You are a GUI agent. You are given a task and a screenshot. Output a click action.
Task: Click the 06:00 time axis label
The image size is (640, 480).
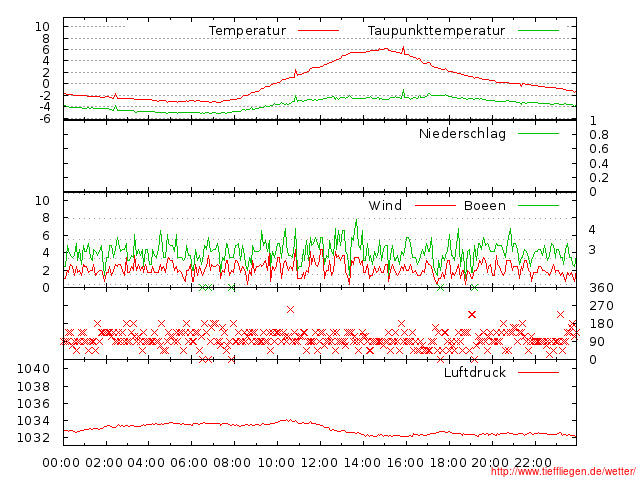coord(189,463)
